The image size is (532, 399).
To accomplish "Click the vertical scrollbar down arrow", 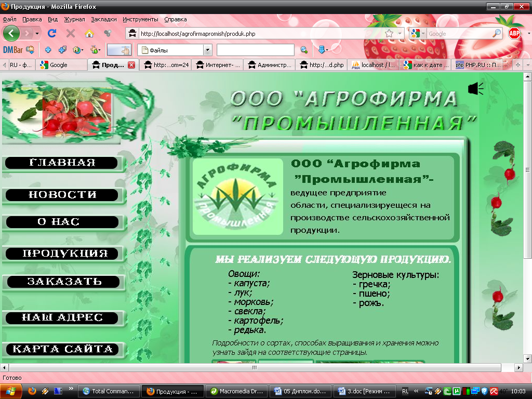I will pyautogui.click(x=527, y=358).
